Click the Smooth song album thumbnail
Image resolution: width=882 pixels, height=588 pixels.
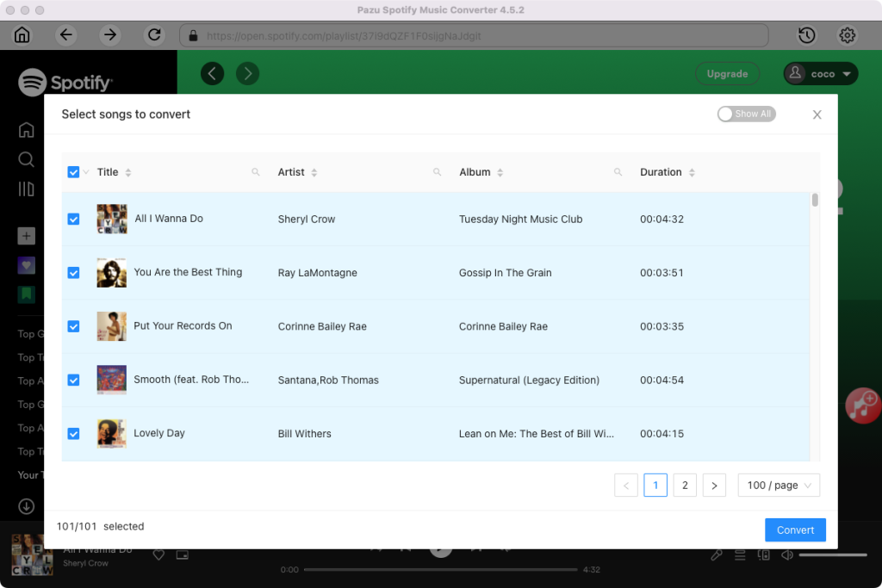coord(112,380)
